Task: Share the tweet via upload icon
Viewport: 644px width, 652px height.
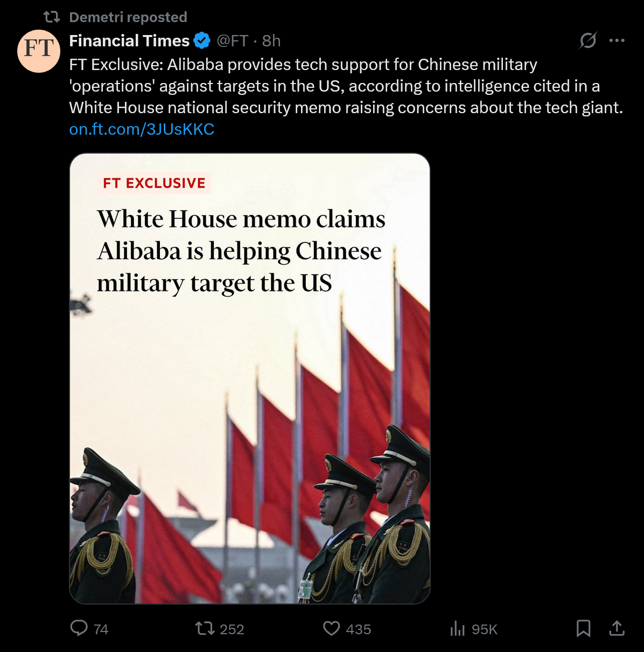Action: [617, 628]
